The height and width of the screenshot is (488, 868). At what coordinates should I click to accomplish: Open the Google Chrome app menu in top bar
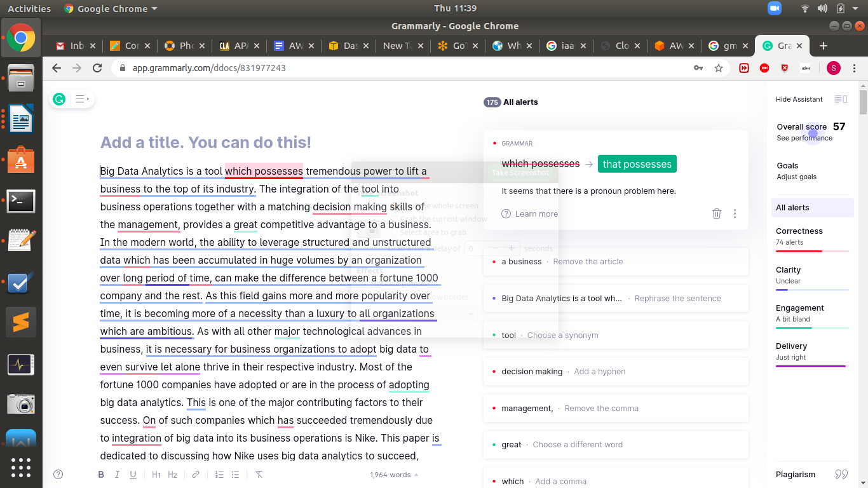tap(111, 9)
